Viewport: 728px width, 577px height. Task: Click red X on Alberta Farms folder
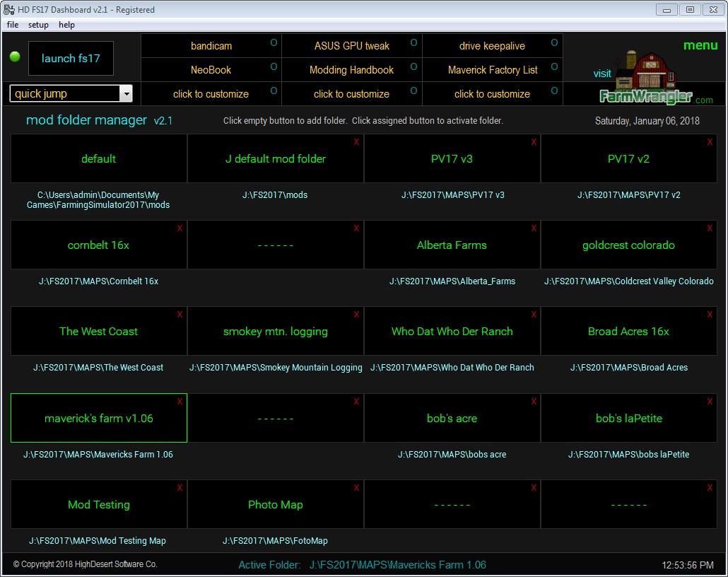point(533,228)
